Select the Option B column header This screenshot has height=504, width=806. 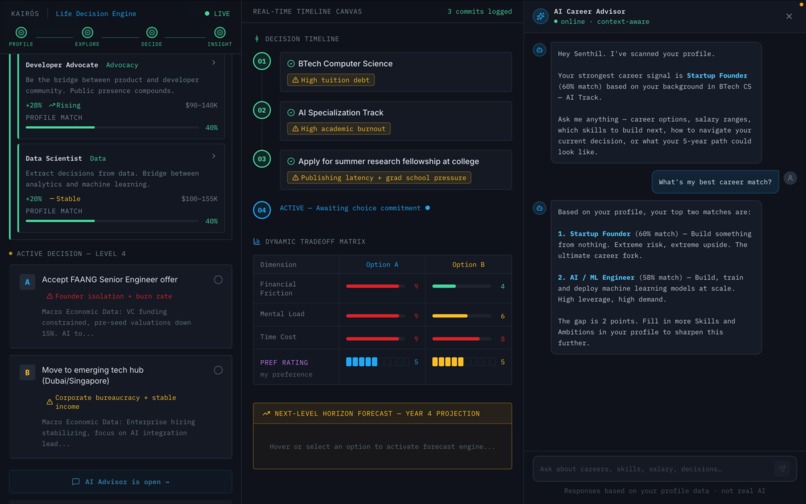[468, 264]
